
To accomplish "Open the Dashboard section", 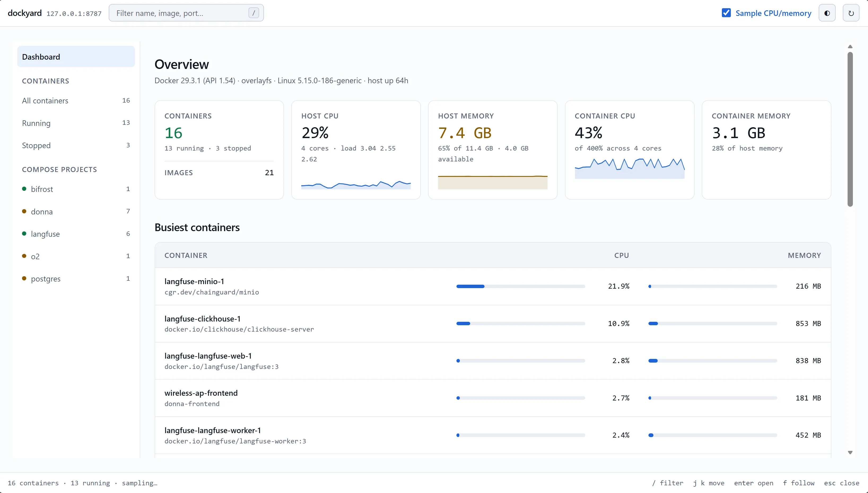I will pos(76,56).
